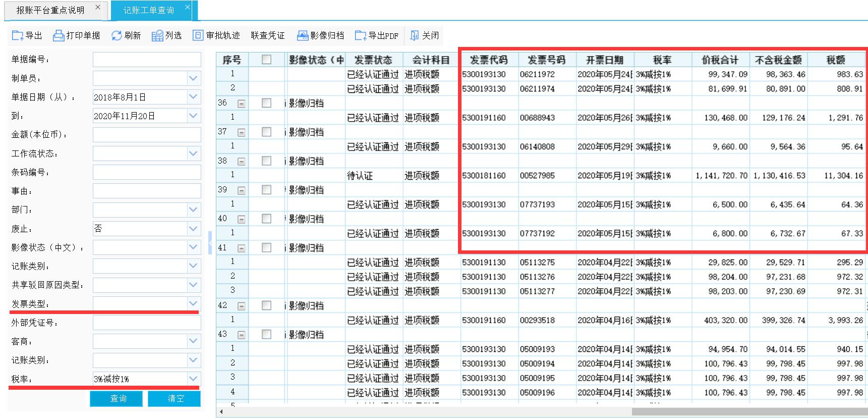Viewport: 868px width, 419px height.
Task: Click the 单据编号 input field
Action: [147, 60]
